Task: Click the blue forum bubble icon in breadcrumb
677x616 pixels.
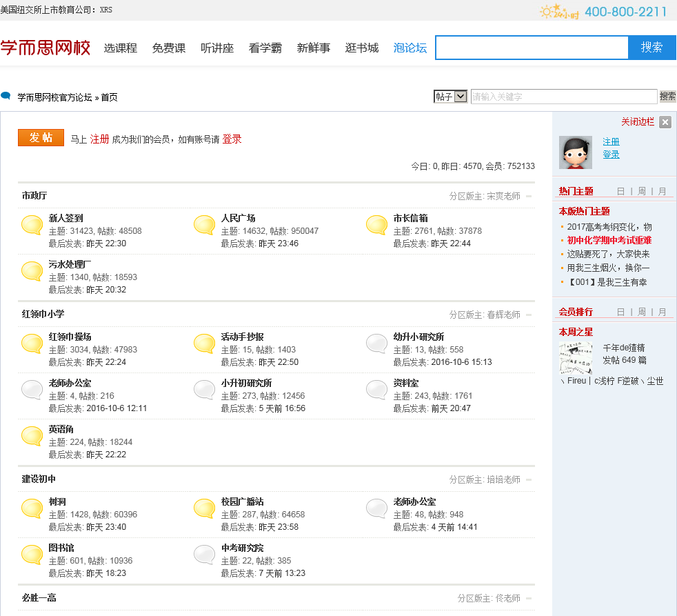Action: point(6,96)
